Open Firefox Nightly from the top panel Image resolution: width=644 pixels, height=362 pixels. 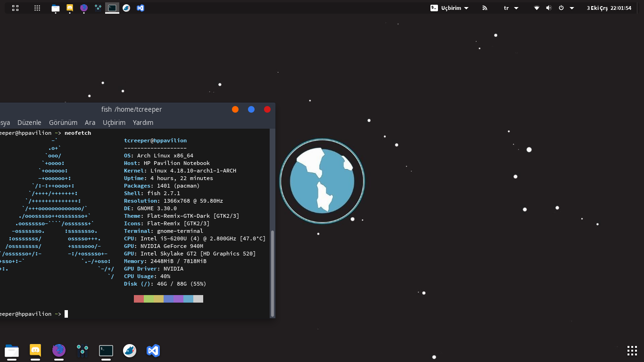[x=84, y=8]
